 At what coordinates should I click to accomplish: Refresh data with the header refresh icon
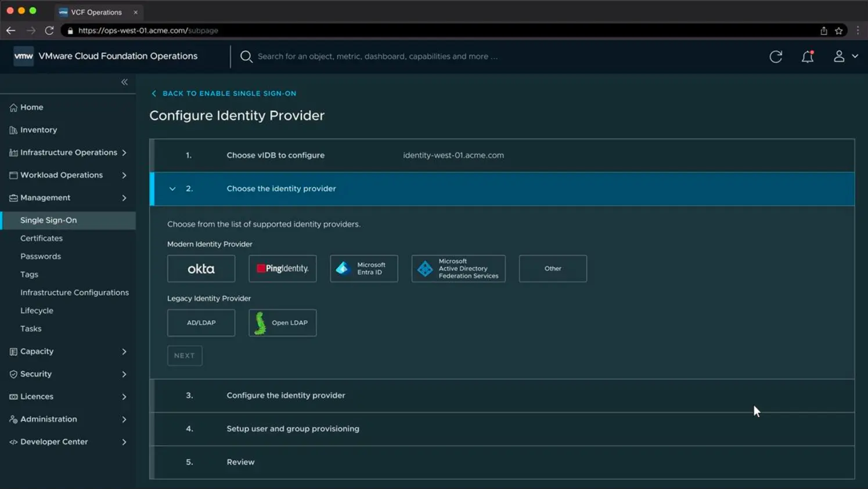pyautogui.click(x=776, y=56)
